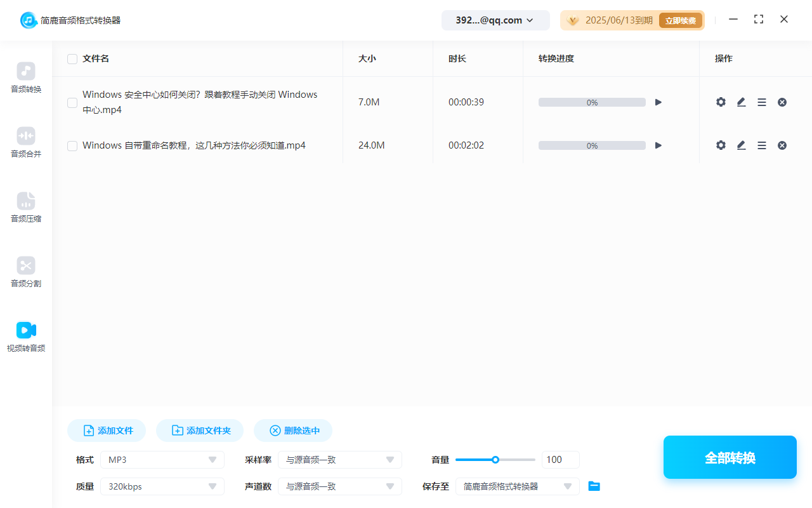Viewport: 812px width, 508px height.
Task: Open the list menu icon for second file
Action: click(x=762, y=145)
